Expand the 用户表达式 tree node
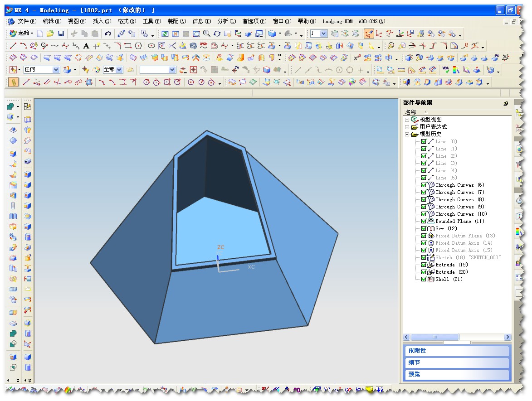The height and width of the screenshot is (401, 532). [x=407, y=127]
